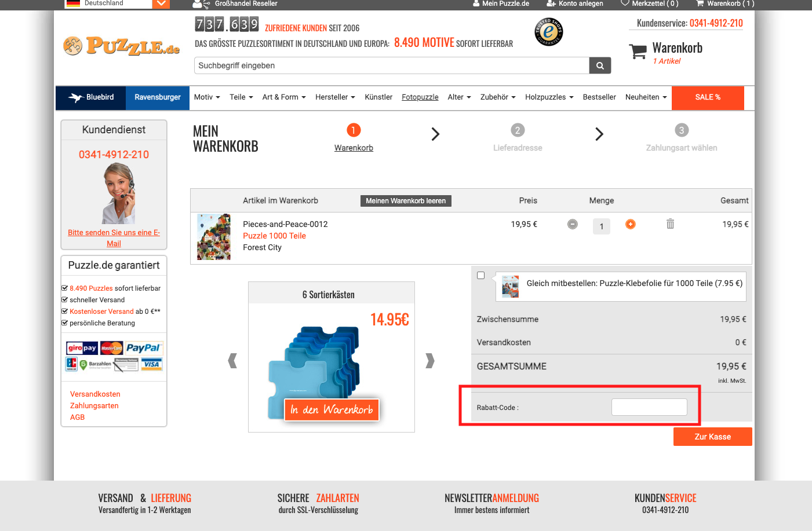The width and height of the screenshot is (812, 531).
Task: Click the giropay payment logo
Action: tap(82, 348)
